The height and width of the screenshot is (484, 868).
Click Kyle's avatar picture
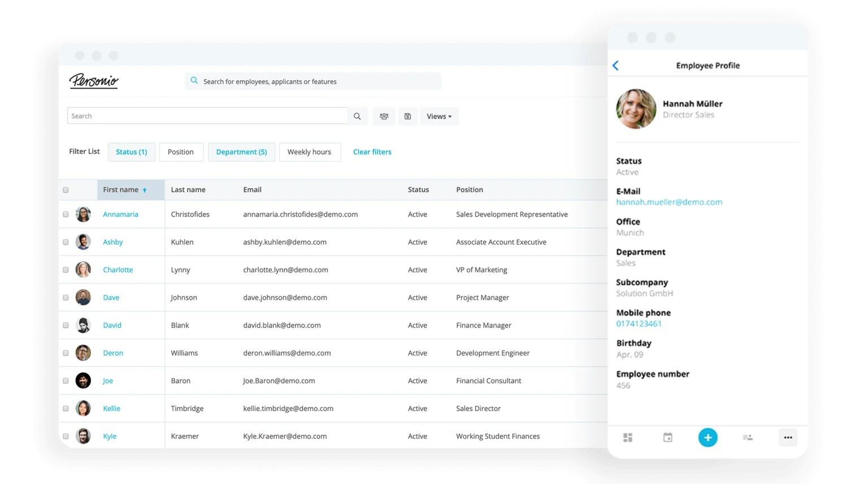tap(83, 436)
